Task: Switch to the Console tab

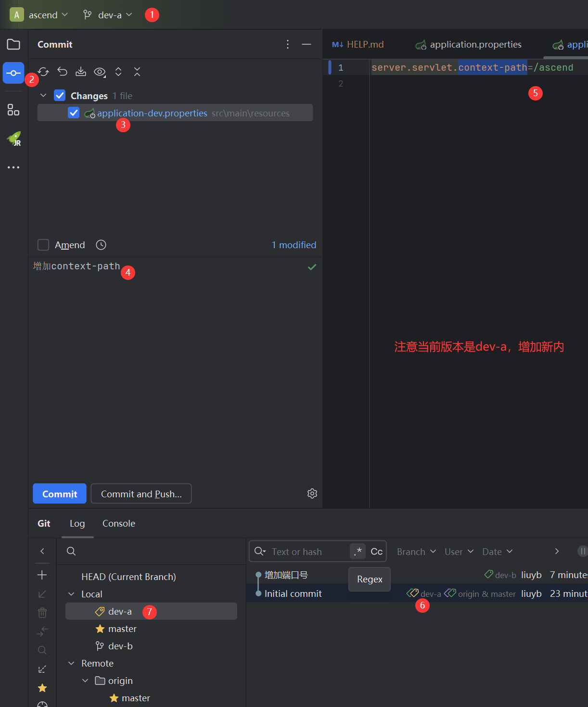Action: (118, 523)
